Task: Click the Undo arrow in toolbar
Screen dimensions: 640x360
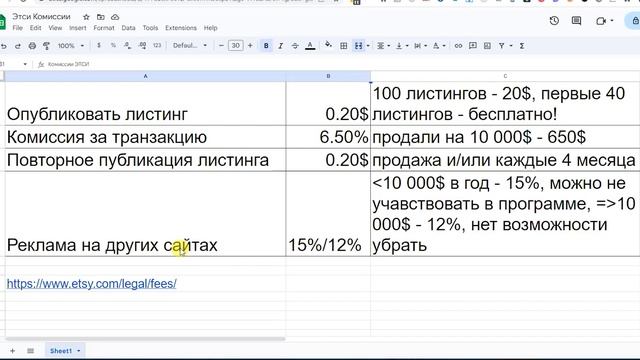Action: (4, 46)
